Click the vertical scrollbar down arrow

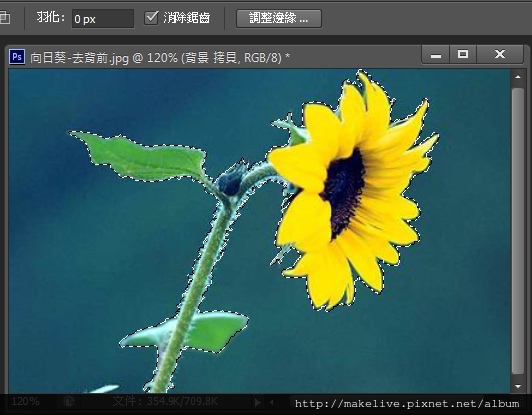(x=518, y=386)
